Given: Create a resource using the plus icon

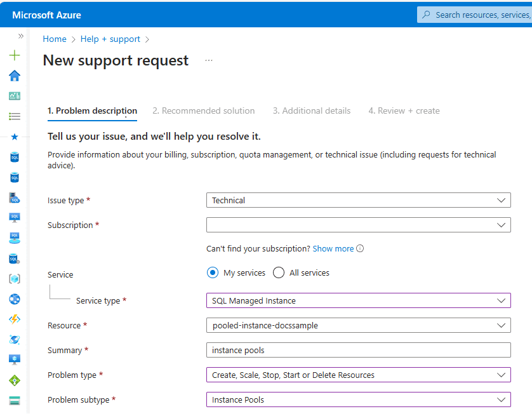Looking at the screenshot, I should point(14,55).
